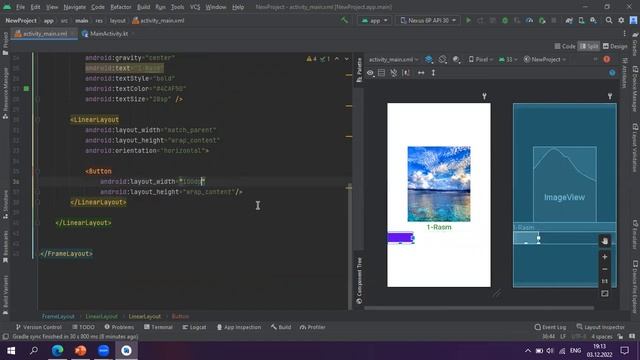Open the API 33 version dropdown

coord(508,60)
